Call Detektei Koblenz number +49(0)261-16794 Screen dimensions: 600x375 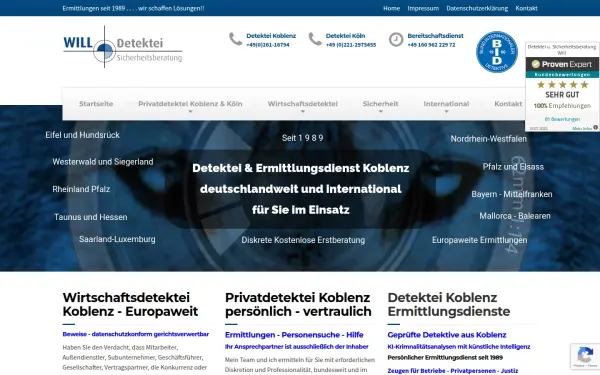pos(268,45)
